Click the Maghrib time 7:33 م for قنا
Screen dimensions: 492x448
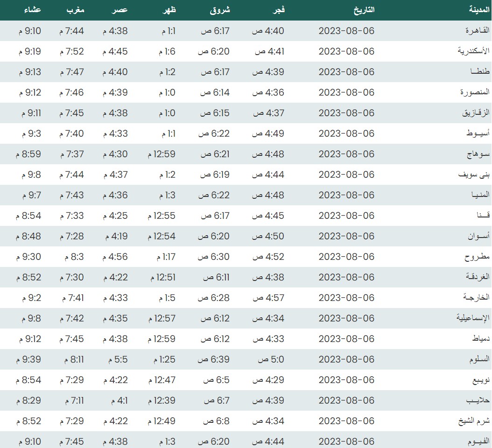(x=71, y=216)
